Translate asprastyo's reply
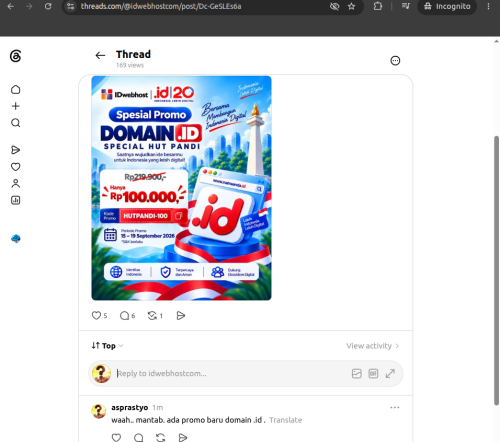 pyautogui.click(x=286, y=420)
